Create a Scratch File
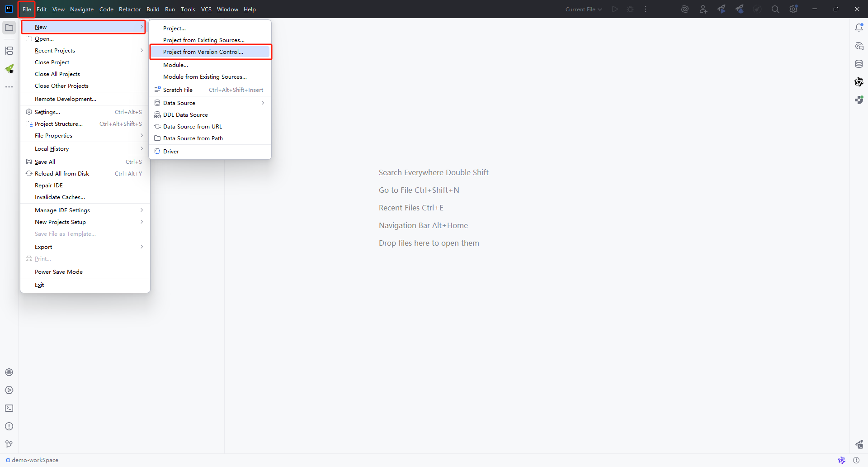The width and height of the screenshot is (868, 467). point(210,90)
